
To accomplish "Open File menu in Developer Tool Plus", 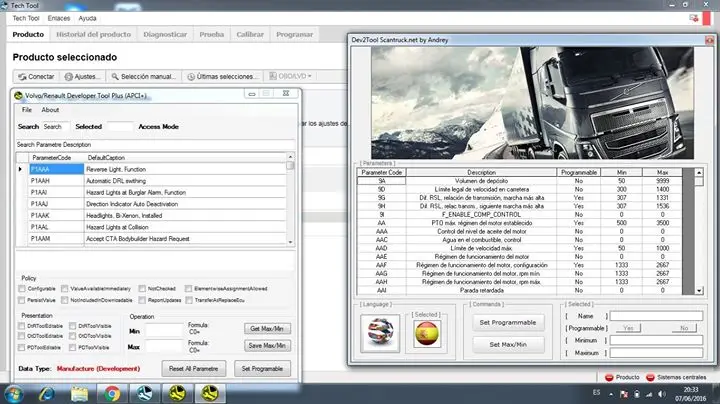I will pos(27,110).
